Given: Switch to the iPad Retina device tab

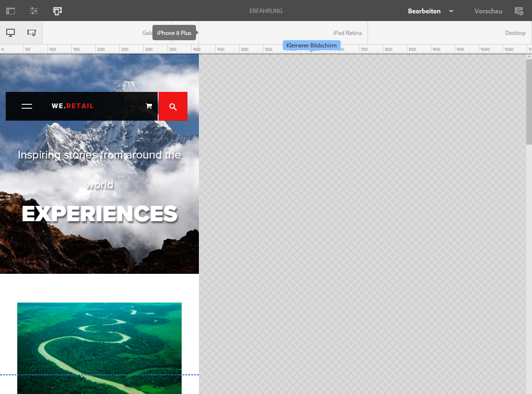Looking at the screenshot, I should click(348, 33).
